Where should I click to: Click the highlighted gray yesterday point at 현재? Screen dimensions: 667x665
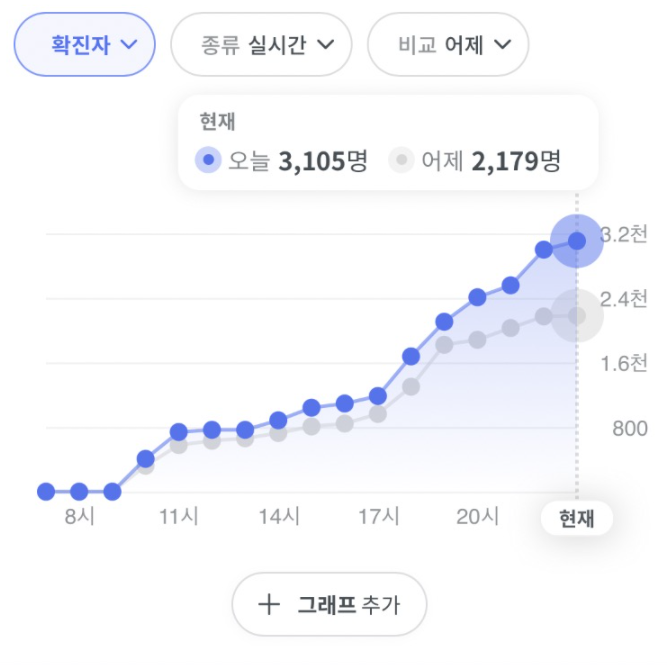pyautogui.click(x=577, y=316)
